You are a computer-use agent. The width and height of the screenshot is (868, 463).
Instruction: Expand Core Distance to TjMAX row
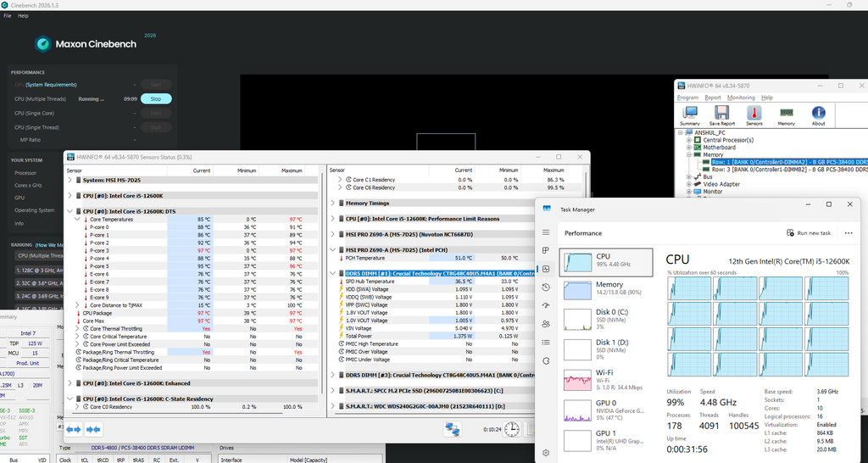point(77,305)
